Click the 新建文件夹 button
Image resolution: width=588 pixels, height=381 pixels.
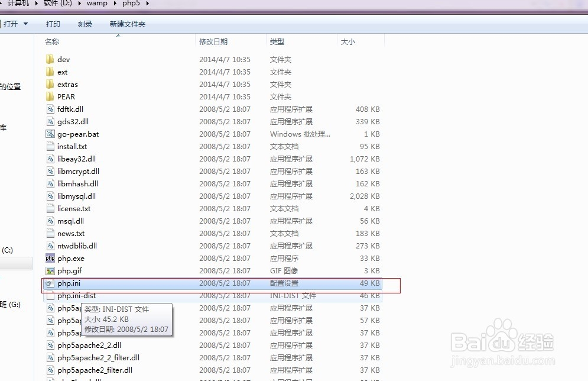126,24
